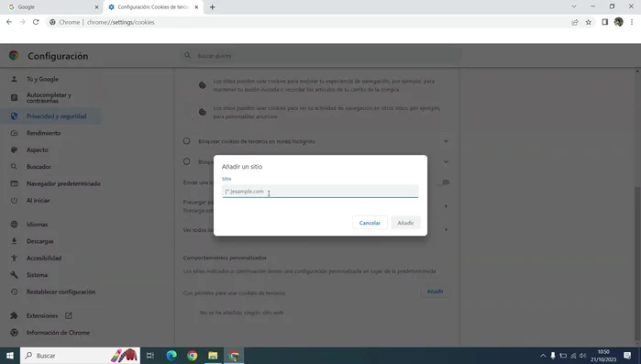Image resolution: width=641 pixels, height=364 pixels.
Task: Click the Sitio text field
Action: click(x=320, y=192)
